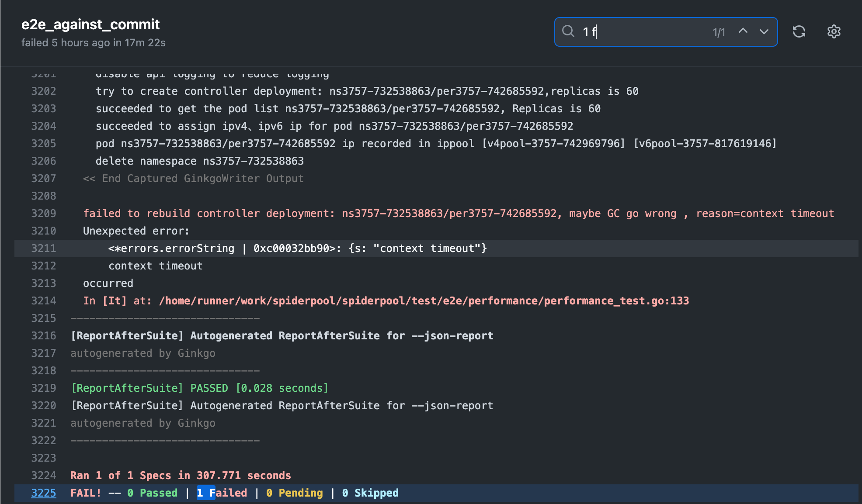Viewport: 862px width, 504px height.
Task: Focus the log search input field
Action: pos(647,31)
